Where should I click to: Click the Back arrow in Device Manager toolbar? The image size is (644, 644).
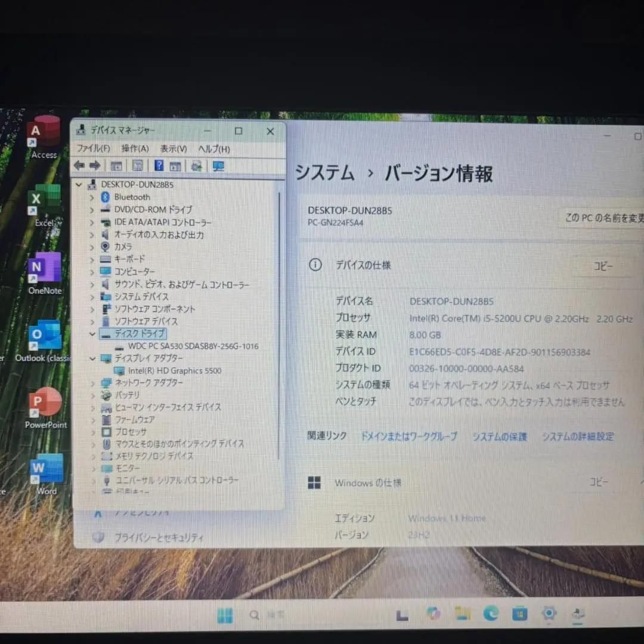pos(79,166)
